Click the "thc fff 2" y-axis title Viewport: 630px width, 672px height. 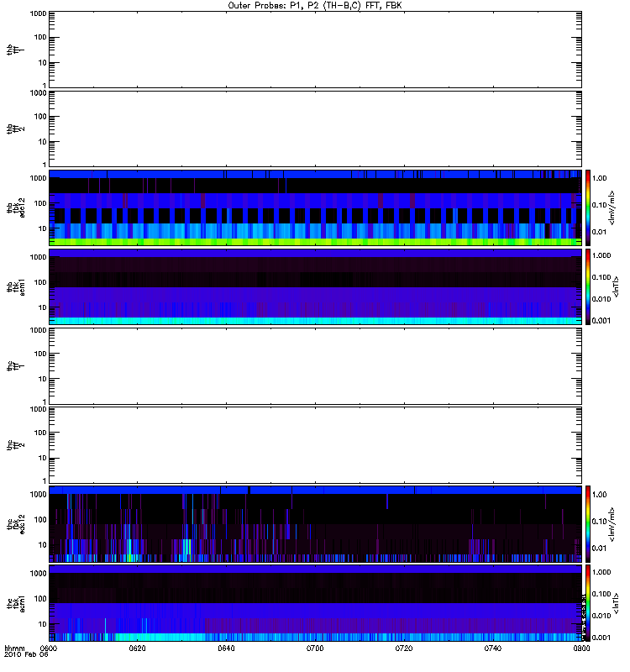[x=16, y=445]
